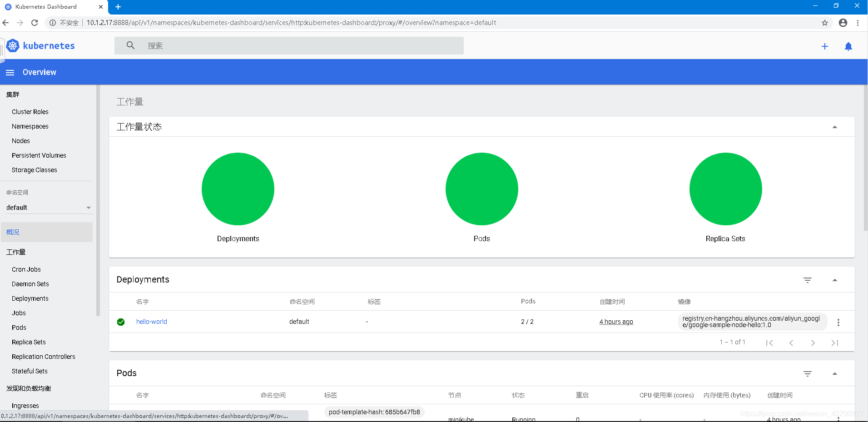Select 概况 overview in sidebar
This screenshot has width=868, height=422.
47,232
